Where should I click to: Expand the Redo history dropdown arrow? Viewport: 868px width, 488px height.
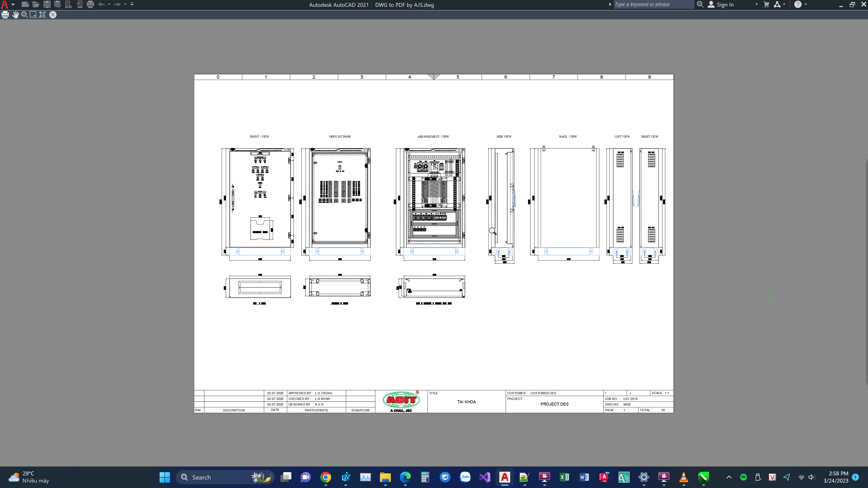[x=125, y=4]
